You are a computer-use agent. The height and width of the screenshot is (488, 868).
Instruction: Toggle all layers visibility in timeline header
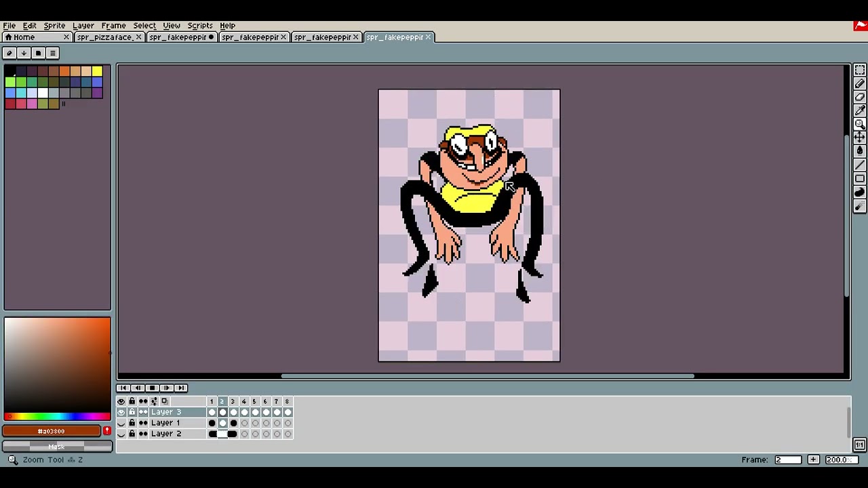tap(121, 401)
